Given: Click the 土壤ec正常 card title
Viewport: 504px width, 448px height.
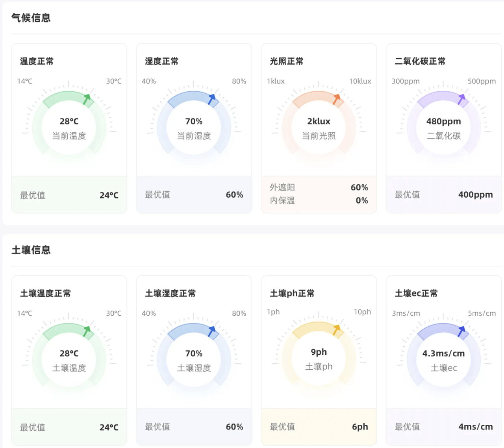Looking at the screenshot, I should point(416,293).
